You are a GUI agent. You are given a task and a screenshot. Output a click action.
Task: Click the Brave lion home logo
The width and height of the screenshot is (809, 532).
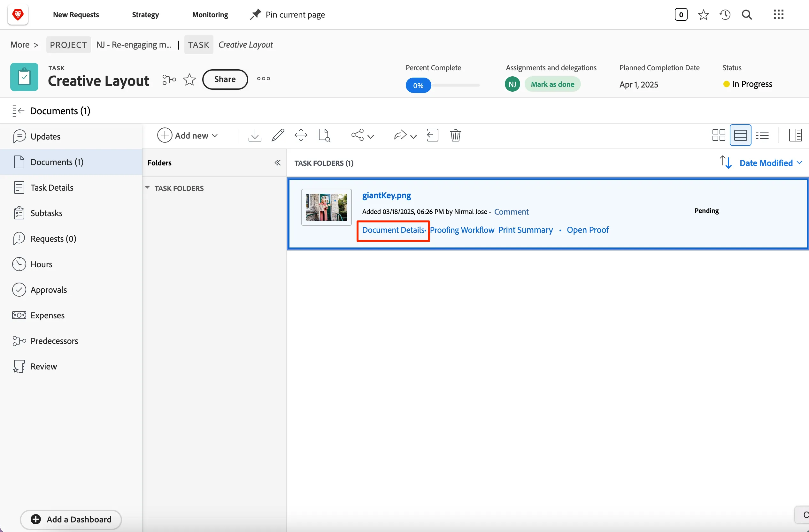[x=18, y=15]
